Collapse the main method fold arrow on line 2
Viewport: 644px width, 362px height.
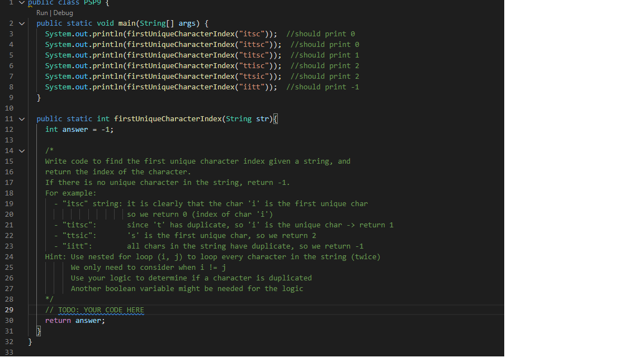(22, 23)
